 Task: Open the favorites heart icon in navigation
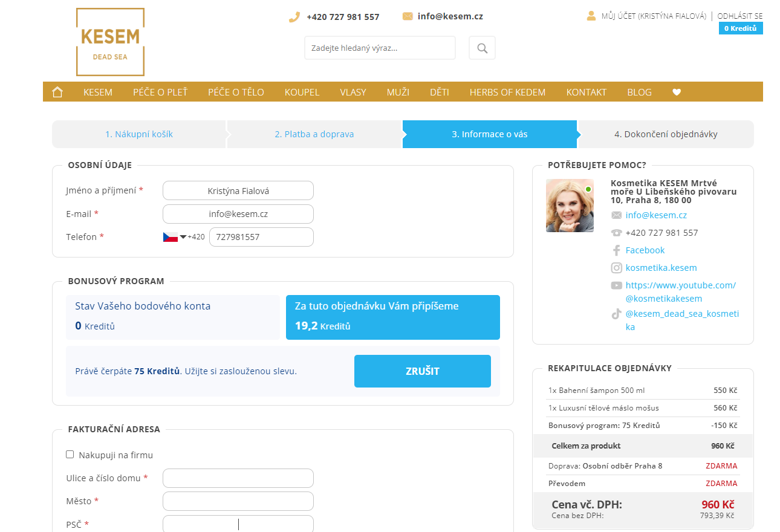point(677,92)
